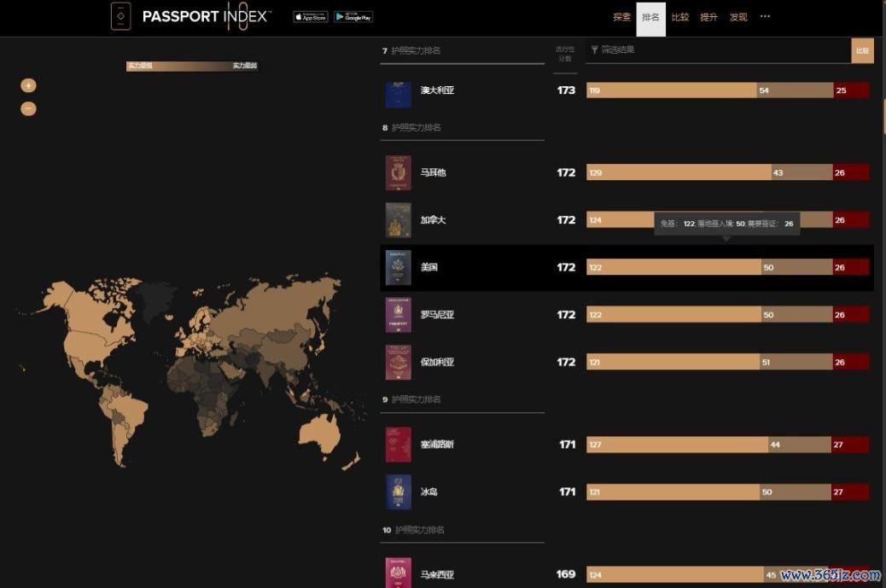Select the 冰岛 passport cover thumbnail
The width and height of the screenshot is (886, 588).
(398, 492)
